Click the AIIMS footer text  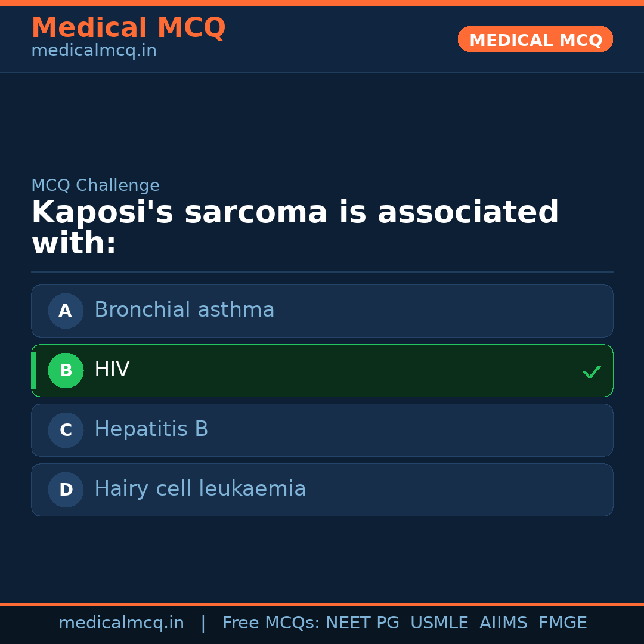(x=503, y=623)
